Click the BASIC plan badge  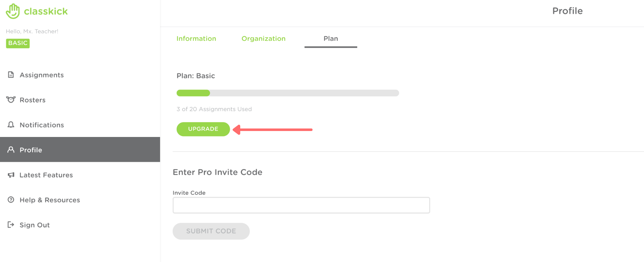coord(18,43)
